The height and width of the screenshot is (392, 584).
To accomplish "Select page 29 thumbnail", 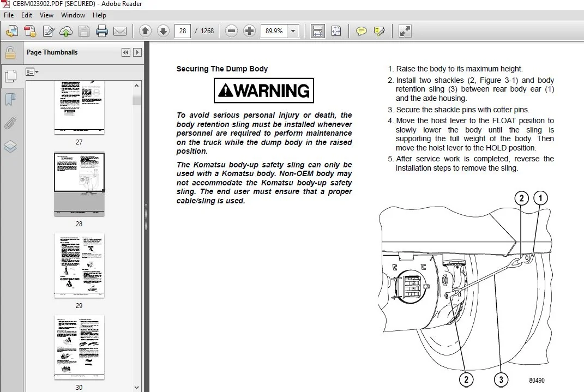I will [79, 266].
